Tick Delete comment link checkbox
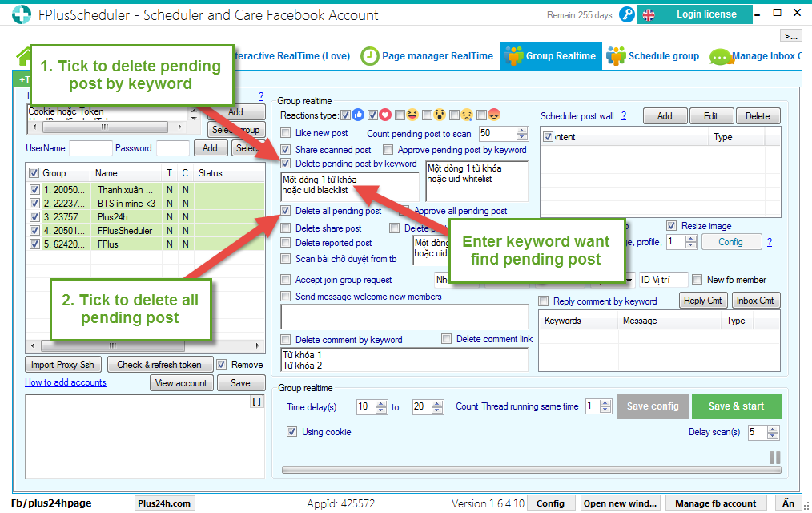Image resolution: width=812 pixels, height=513 pixels. (446, 338)
